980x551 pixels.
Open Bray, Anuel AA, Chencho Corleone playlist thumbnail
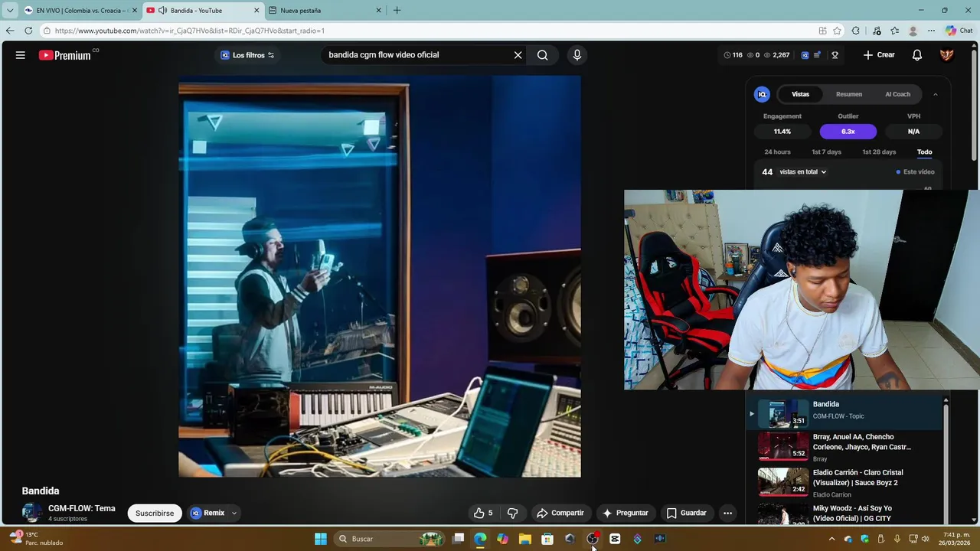click(x=782, y=445)
